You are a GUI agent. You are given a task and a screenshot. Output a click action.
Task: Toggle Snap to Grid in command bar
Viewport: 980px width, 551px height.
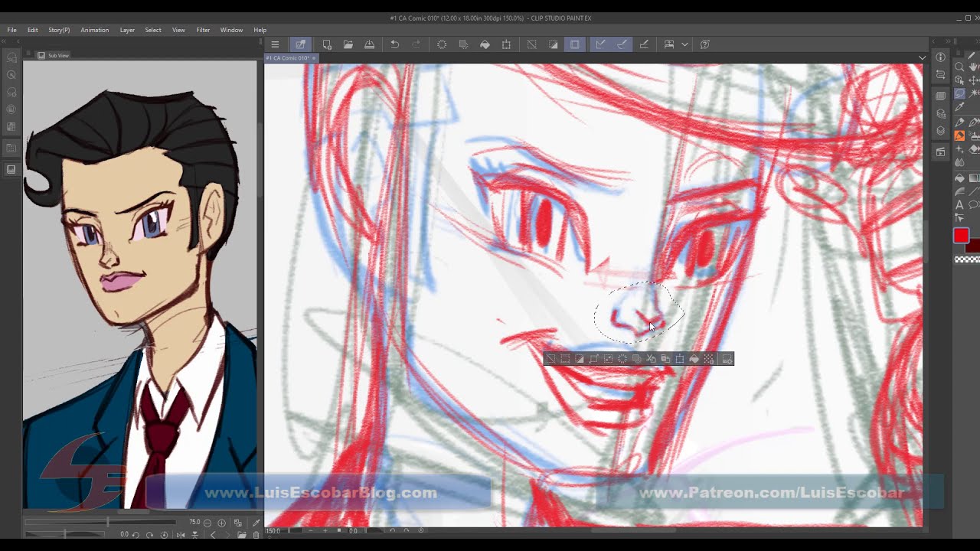pos(644,44)
